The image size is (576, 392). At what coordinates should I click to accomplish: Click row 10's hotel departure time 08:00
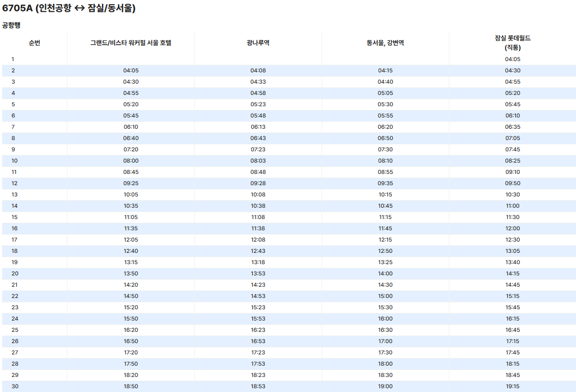[131, 161]
